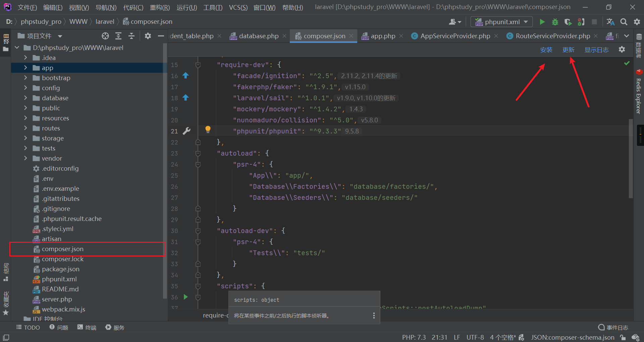Open the 文件(F) menu
This screenshot has height=342, width=644.
point(27,7)
